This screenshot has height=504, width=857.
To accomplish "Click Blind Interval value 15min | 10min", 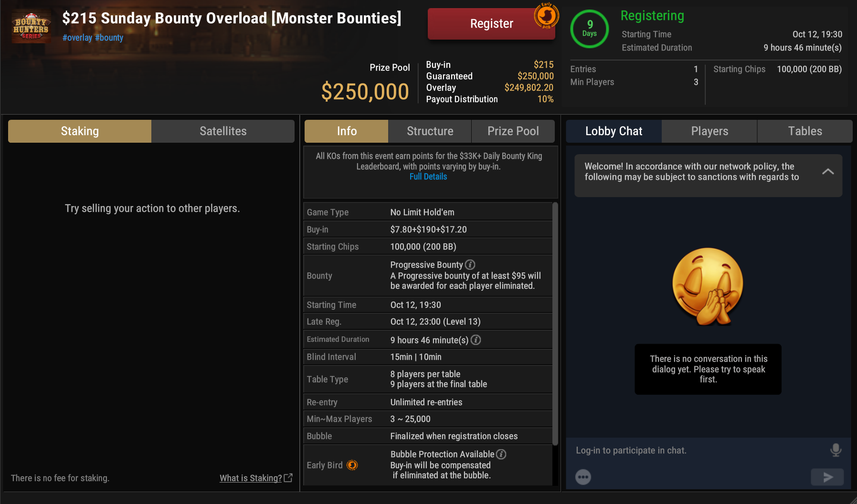I will [x=416, y=357].
